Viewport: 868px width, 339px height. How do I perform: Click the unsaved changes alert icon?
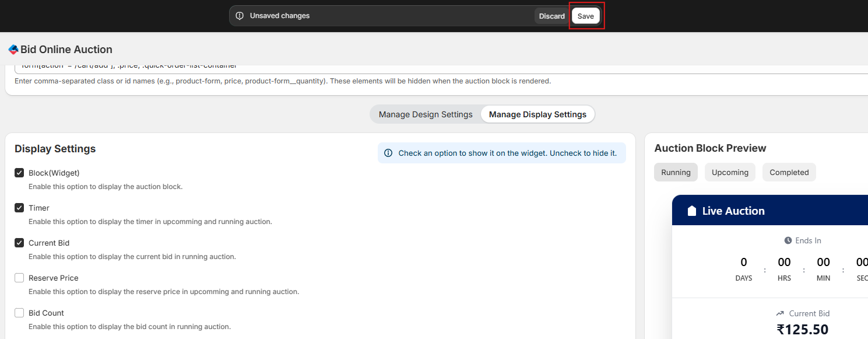pyautogui.click(x=240, y=16)
